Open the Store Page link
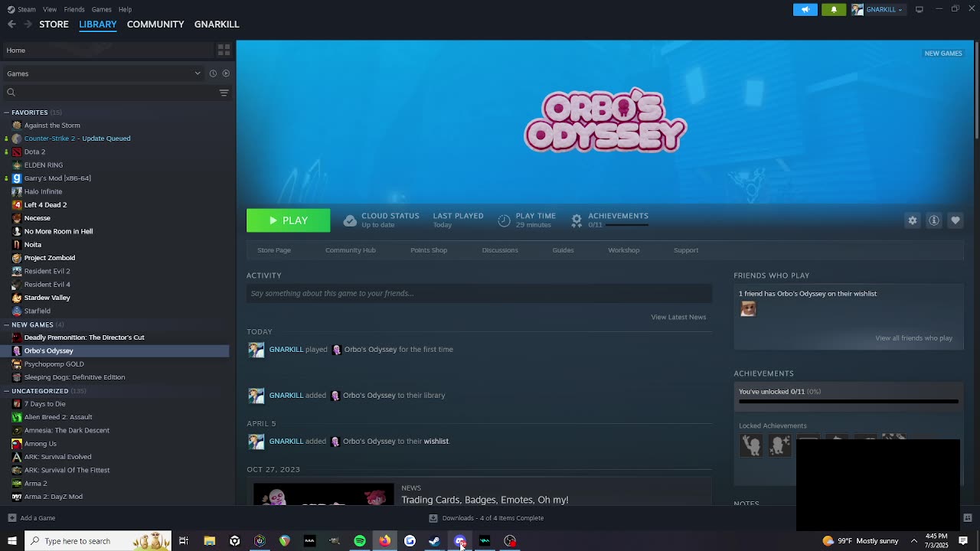Image resolution: width=980 pixels, height=551 pixels. click(x=274, y=250)
